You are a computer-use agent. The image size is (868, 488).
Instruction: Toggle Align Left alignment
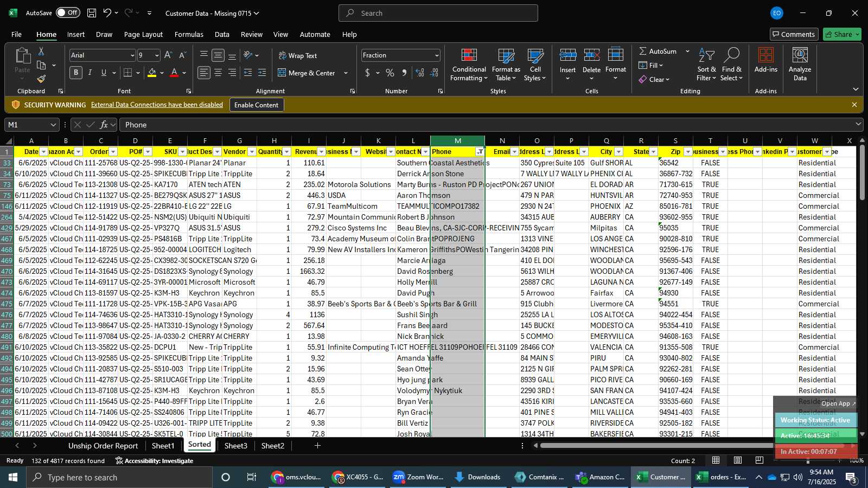(204, 73)
